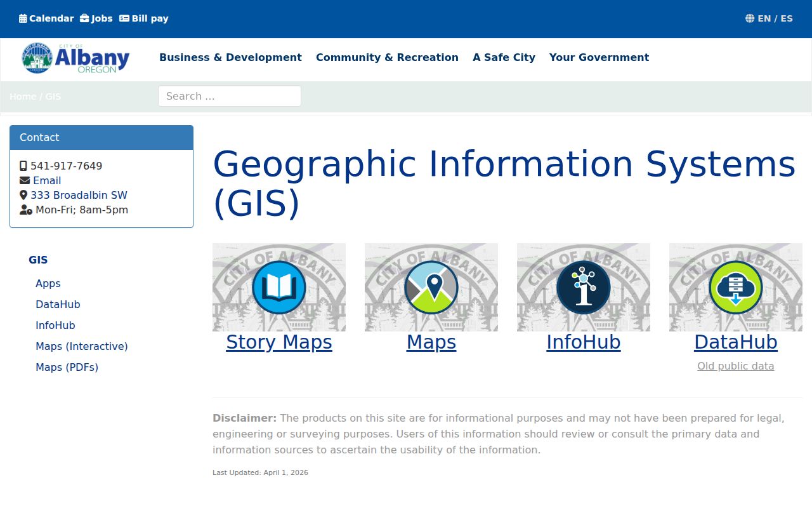This screenshot has width=812, height=508.
Task: Follow the Story Maps text link
Action: (279, 342)
